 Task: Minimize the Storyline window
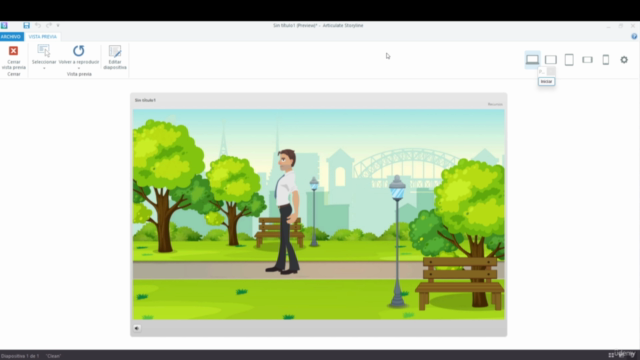608,26
